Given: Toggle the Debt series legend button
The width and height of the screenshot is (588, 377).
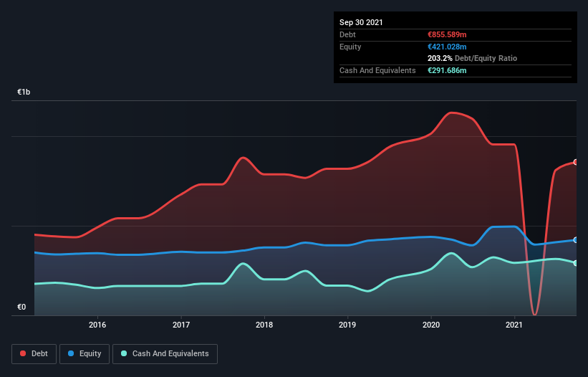Looking at the screenshot, I should pos(34,354).
